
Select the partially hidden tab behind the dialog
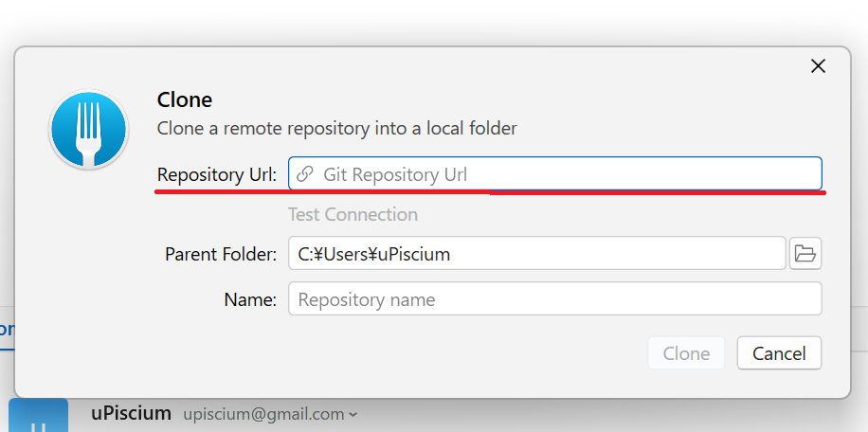coord(6,330)
